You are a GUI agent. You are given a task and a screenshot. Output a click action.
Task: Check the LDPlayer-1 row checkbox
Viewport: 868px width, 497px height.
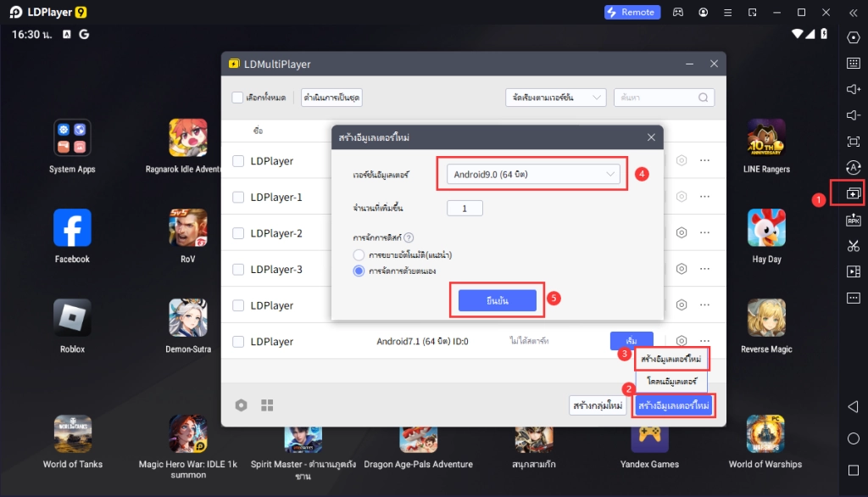click(x=238, y=198)
